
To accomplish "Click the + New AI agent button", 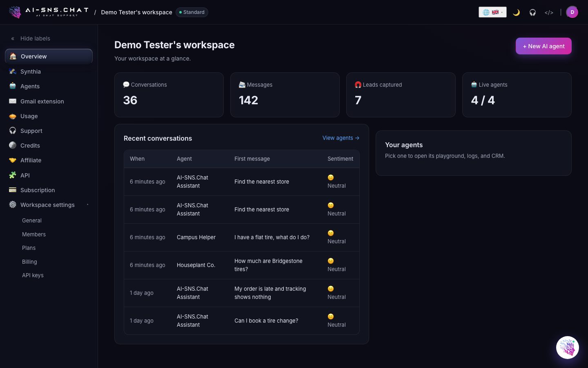I will (543, 46).
